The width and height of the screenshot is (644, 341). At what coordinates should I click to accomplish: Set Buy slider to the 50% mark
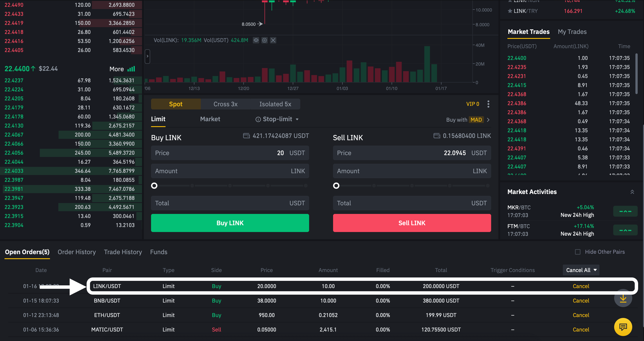(x=230, y=186)
